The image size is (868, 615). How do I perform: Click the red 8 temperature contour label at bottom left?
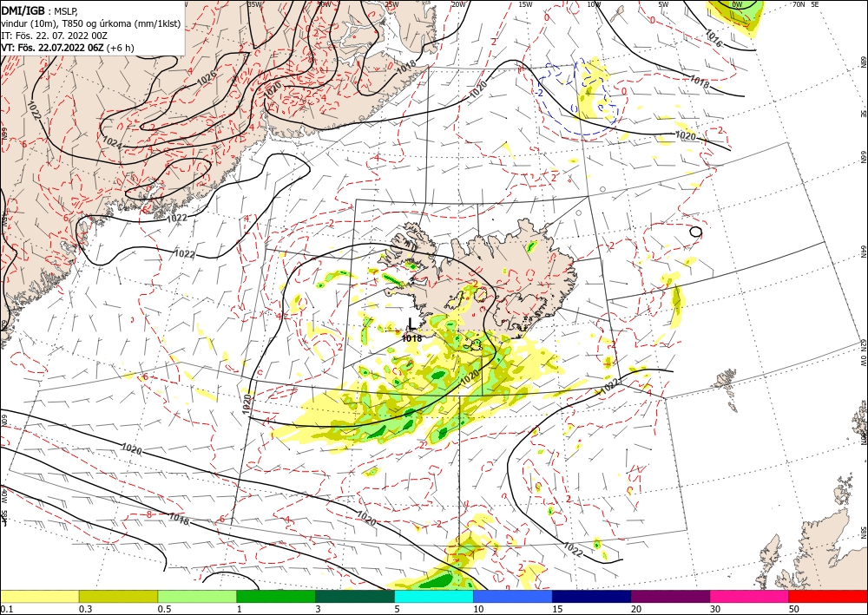pos(149,514)
